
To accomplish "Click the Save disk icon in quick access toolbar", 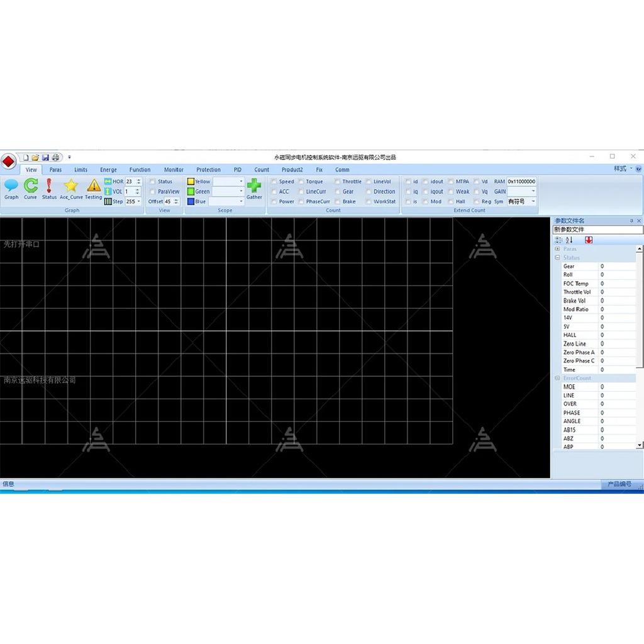I will (45, 157).
